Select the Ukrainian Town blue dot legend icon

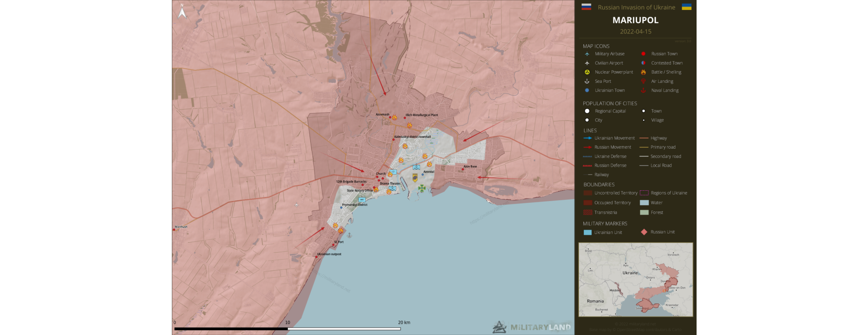[x=587, y=90]
